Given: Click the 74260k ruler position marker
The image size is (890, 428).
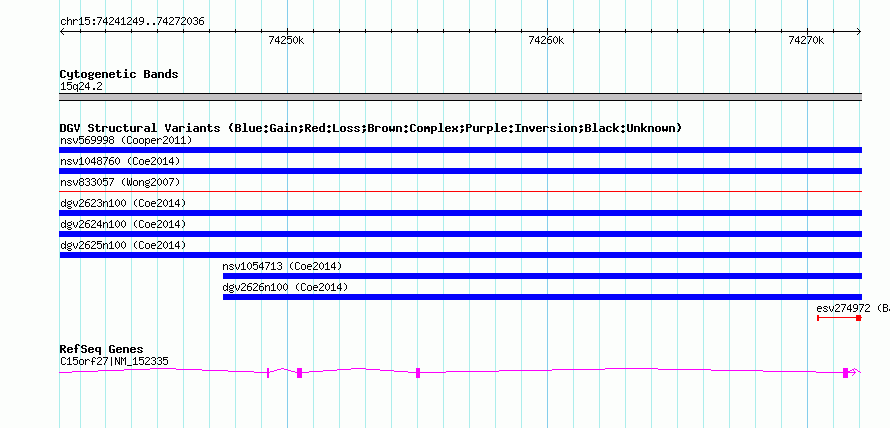Looking at the screenshot, I should pyautogui.click(x=547, y=40).
